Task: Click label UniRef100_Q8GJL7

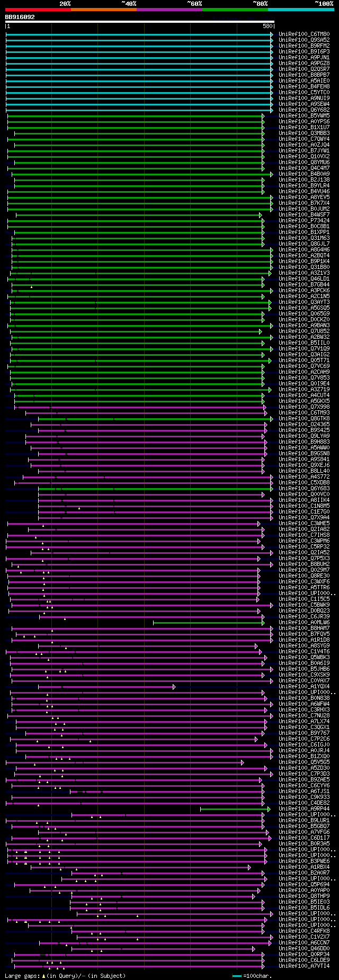Action: pyautogui.click(x=304, y=244)
